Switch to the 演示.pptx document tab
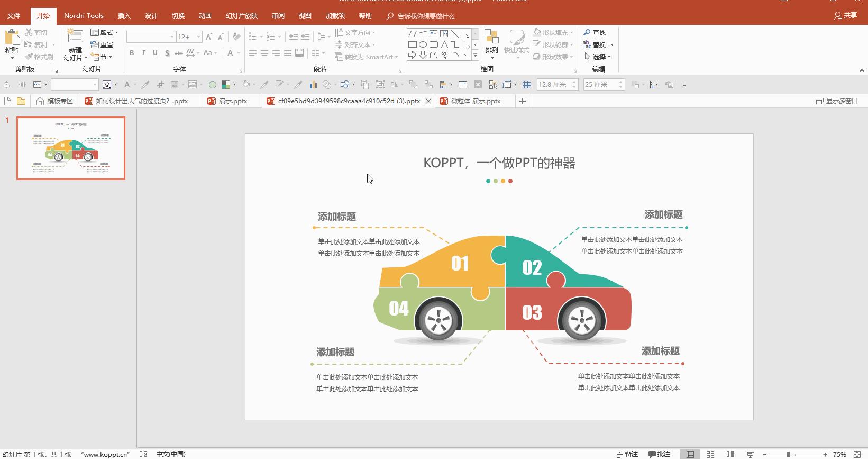 [x=232, y=101]
